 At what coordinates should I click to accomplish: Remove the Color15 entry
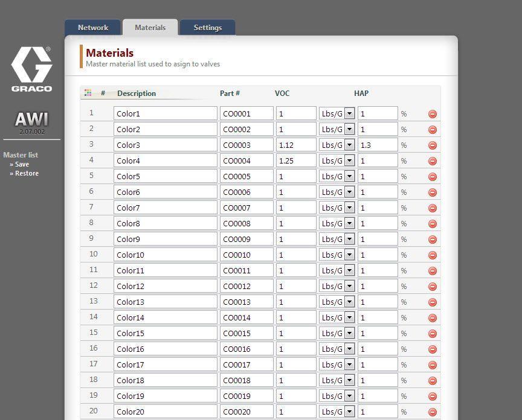tap(433, 334)
